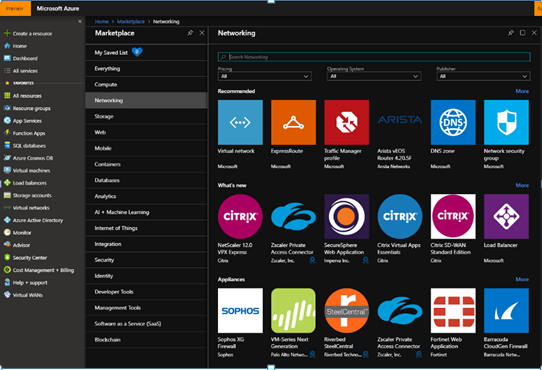Select the Blockchain category
This screenshot has height=370, width=542.
point(147,340)
